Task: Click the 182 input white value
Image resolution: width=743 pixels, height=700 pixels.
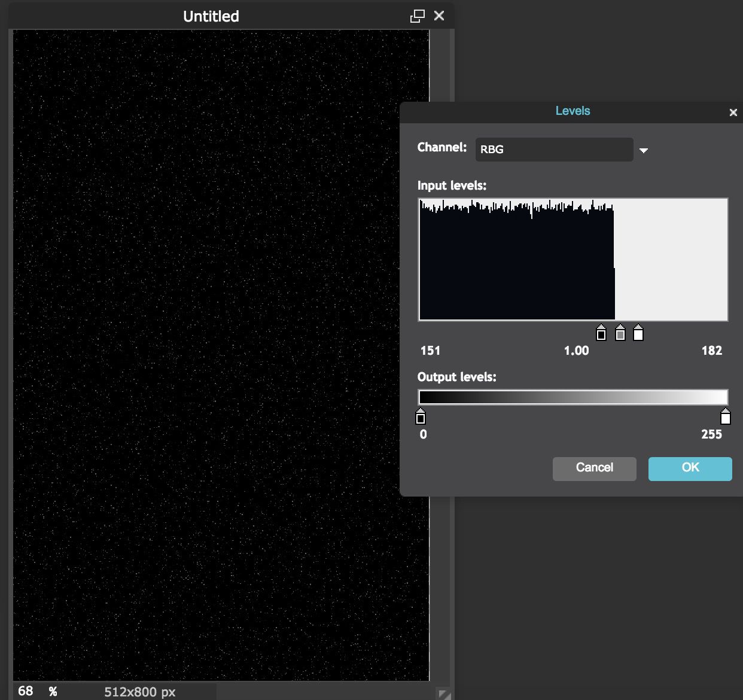Action: (x=712, y=351)
